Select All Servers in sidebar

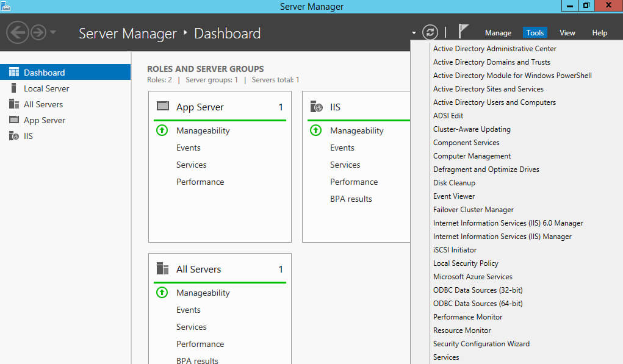click(65, 104)
